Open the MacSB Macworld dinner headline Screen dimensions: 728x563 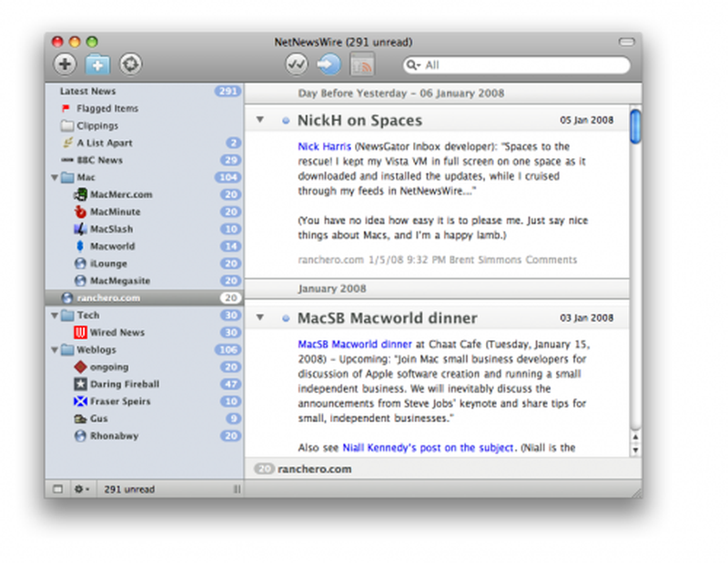coord(388,318)
